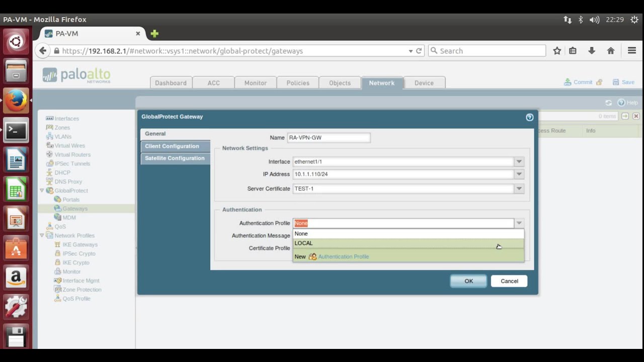The image size is (644, 362).
Task: Open the Firefox downloads arrow icon
Action: 592,51
